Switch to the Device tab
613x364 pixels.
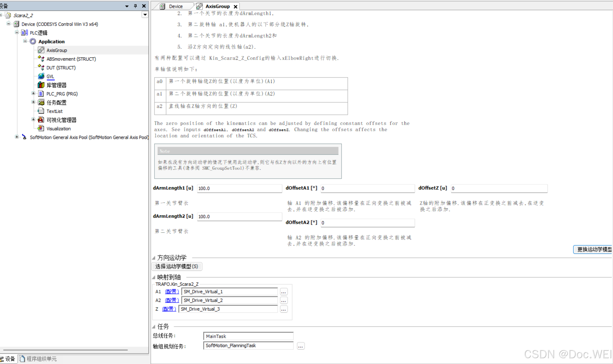172,6
